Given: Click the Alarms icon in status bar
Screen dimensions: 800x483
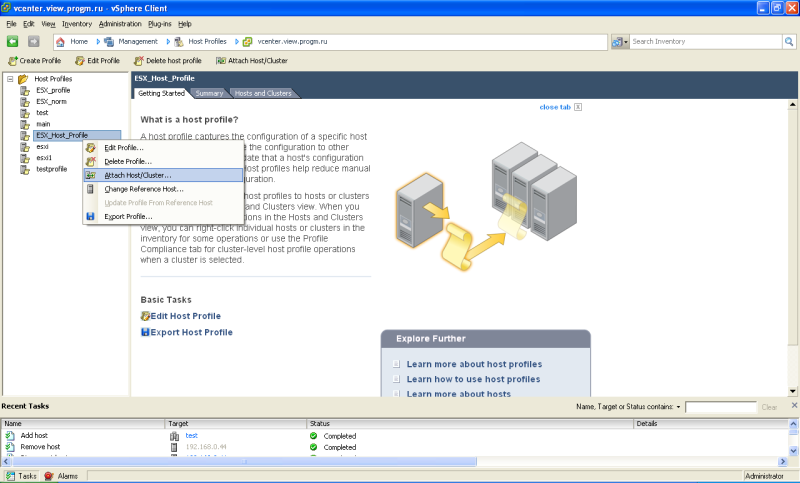Looking at the screenshot, I should [x=49, y=476].
